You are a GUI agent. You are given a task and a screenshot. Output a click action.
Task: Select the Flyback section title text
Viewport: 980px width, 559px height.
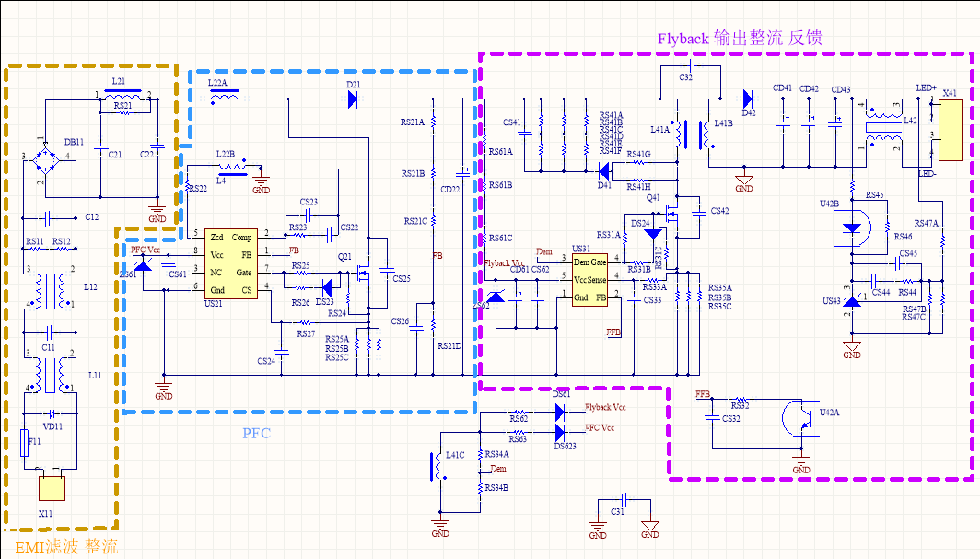pyautogui.click(x=739, y=39)
